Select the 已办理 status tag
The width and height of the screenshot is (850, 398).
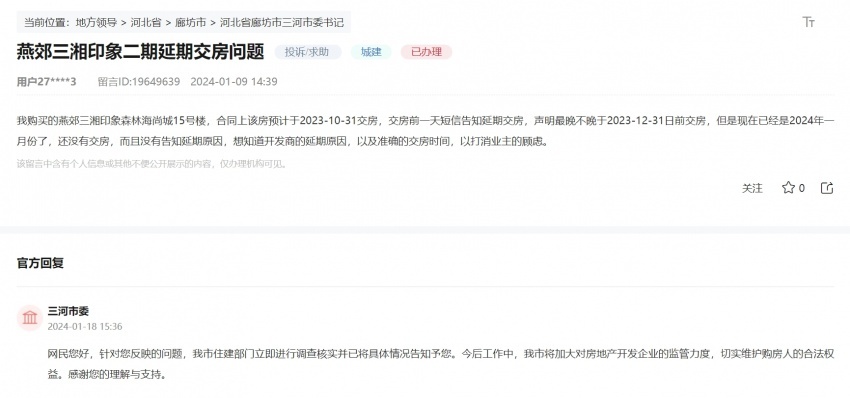click(x=426, y=52)
